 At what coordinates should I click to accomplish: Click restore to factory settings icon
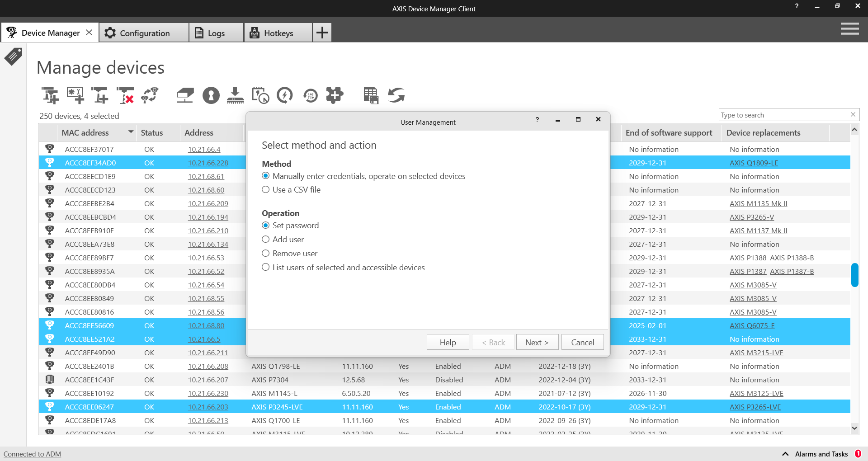click(310, 95)
